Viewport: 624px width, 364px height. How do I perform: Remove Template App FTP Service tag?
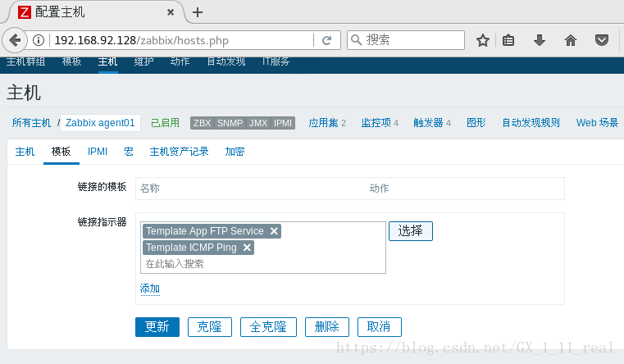tap(274, 231)
